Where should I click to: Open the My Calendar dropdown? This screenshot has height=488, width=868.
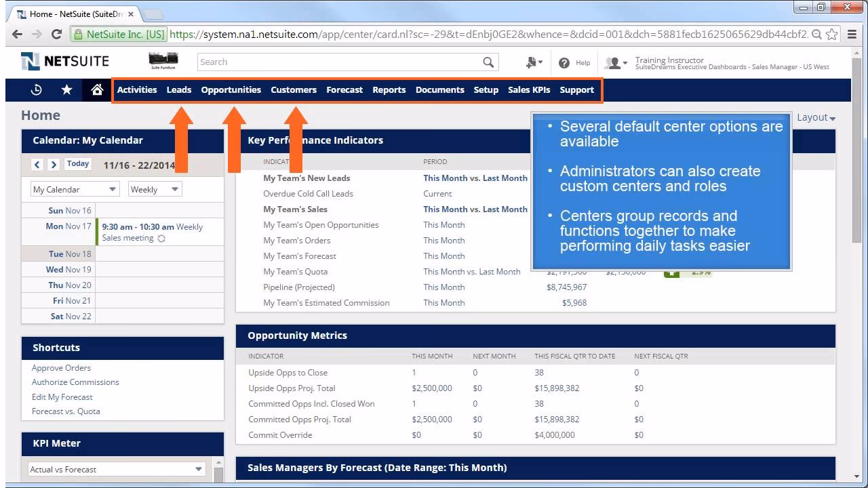73,188
